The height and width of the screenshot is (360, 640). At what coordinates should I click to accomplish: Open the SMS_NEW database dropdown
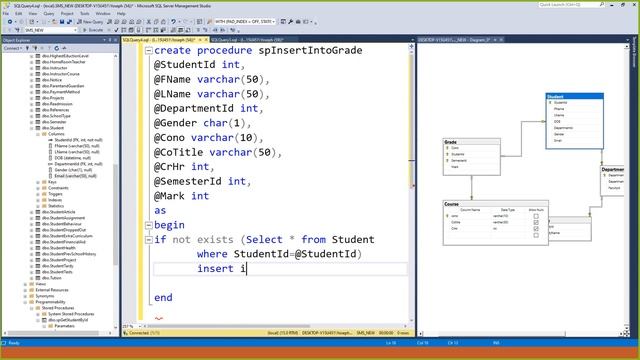coord(75,30)
